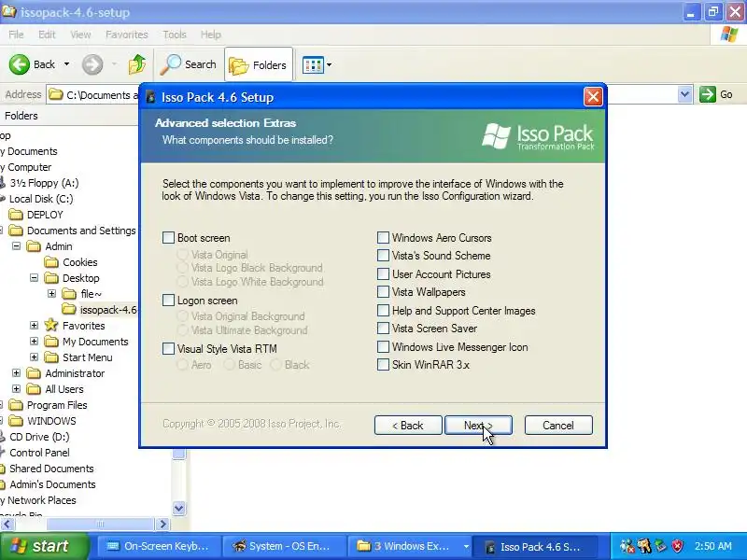Select Program Files folder icon
The height and width of the screenshot is (560, 747).
16,405
